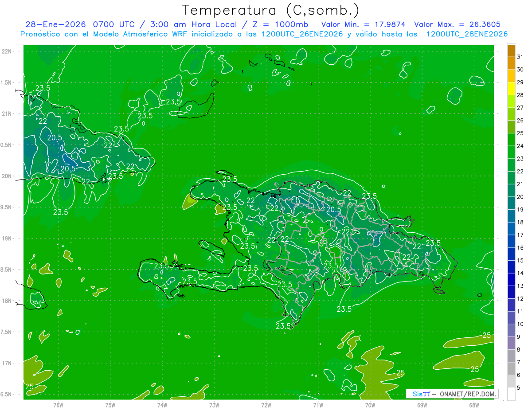532x411 pixels.
Task: Select the yellow swatch between legend values 28 and 29
Action: (511, 89)
